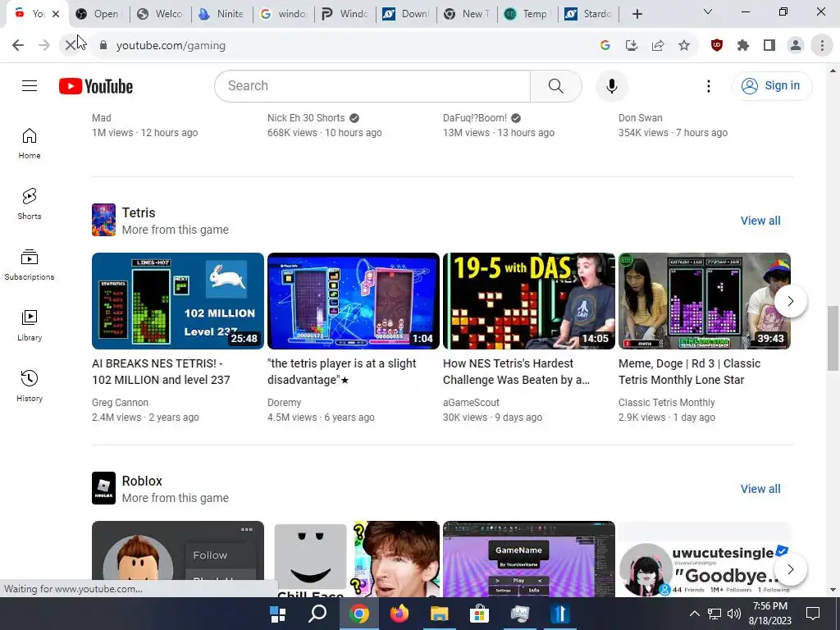Play 19-5 with DAS video thumbnail
Image resolution: width=840 pixels, height=630 pixels.
pos(529,301)
